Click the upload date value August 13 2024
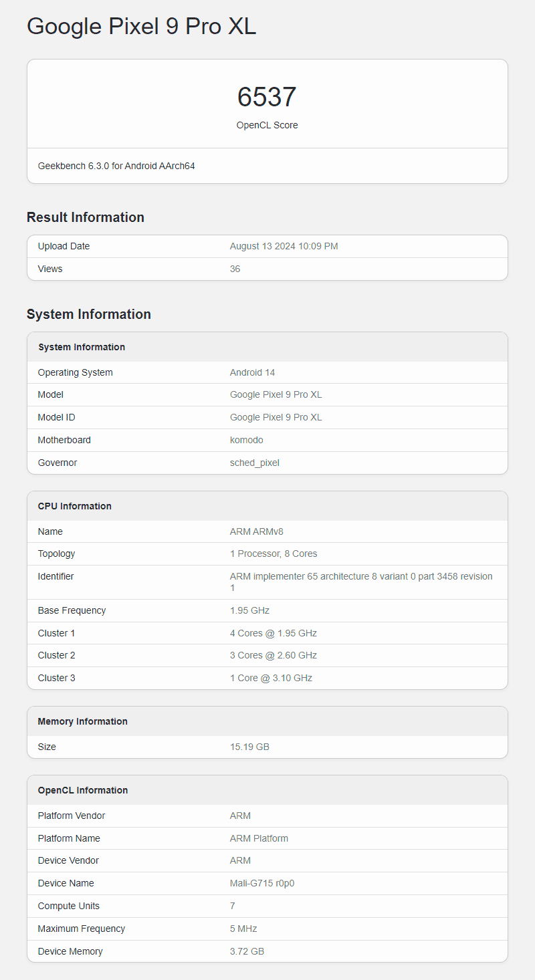Screen dimensions: 535x980 point(284,246)
